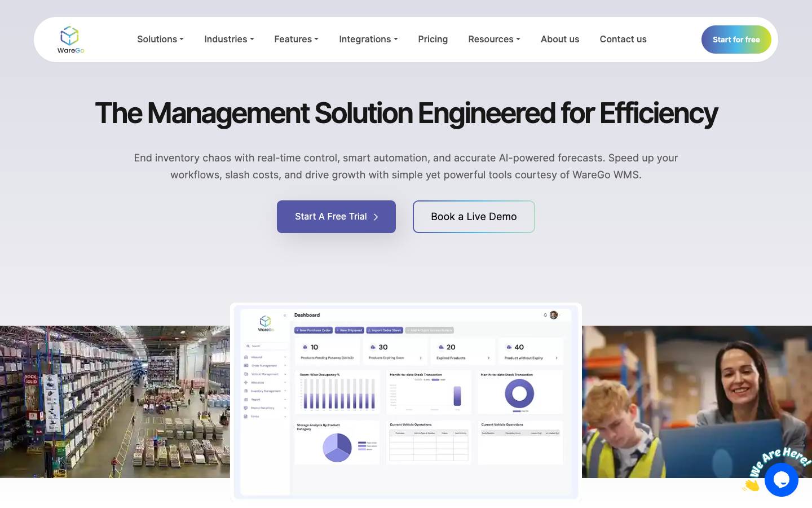Click the Inbound icon in the preview sidebar
The image size is (812, 508).
[246, 357]
